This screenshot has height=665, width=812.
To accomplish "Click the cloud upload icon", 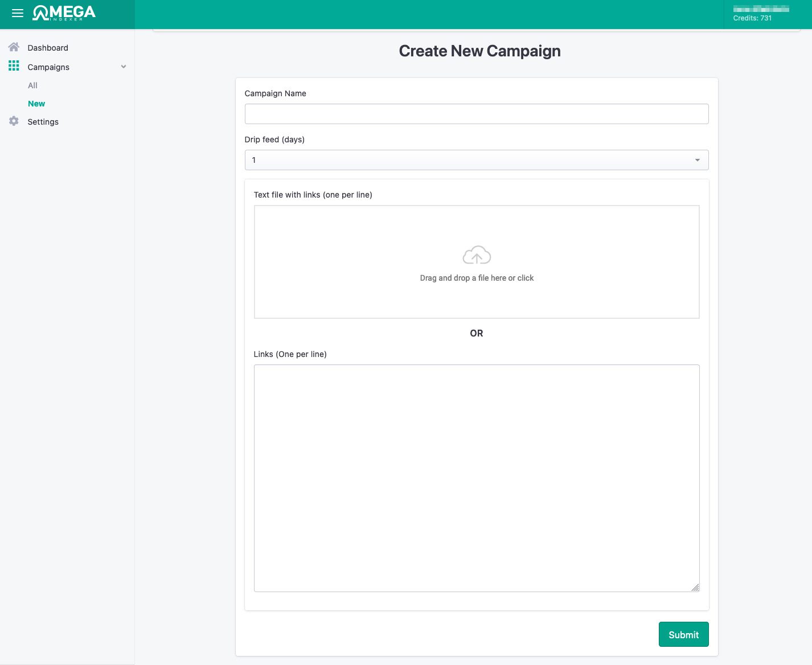I will click(x=477, y=256).
